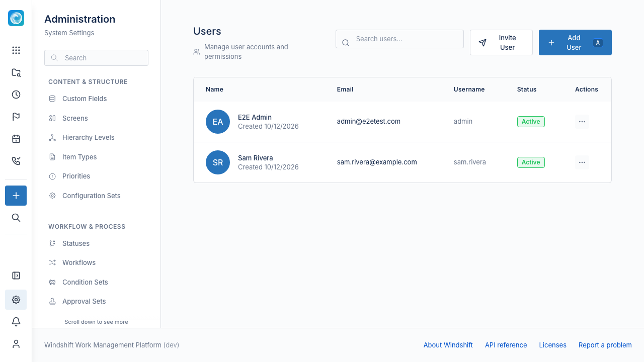Open global search magnifier in rail
The image size is (644, 362).
coord(16,218)
